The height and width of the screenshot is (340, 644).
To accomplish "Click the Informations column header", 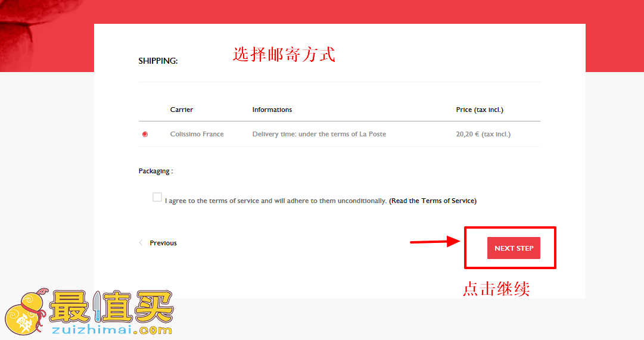I will coord(272,110).
